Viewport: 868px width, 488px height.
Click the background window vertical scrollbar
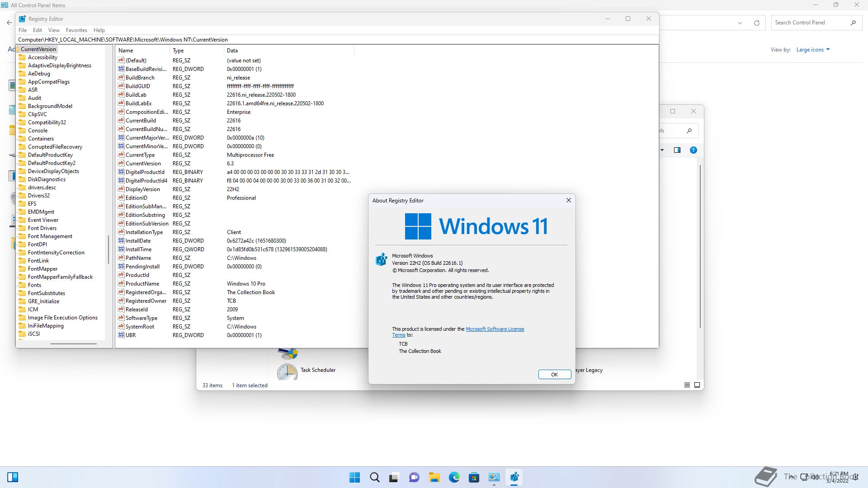coord(700,246)
